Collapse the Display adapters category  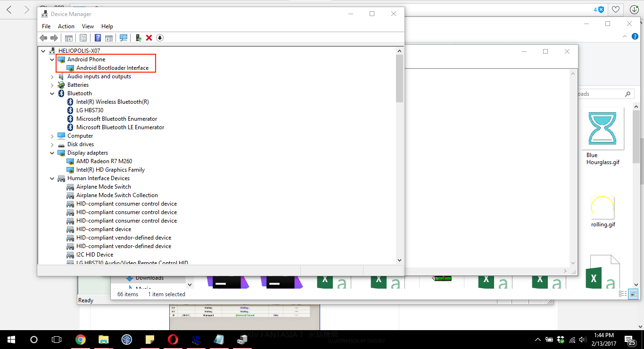pos(52,153)
